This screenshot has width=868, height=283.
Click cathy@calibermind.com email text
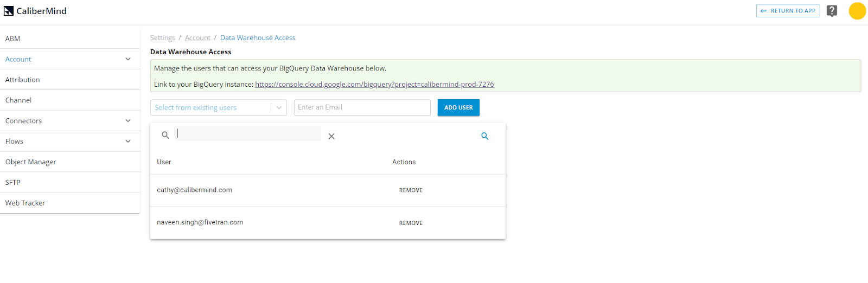(194, 190)
